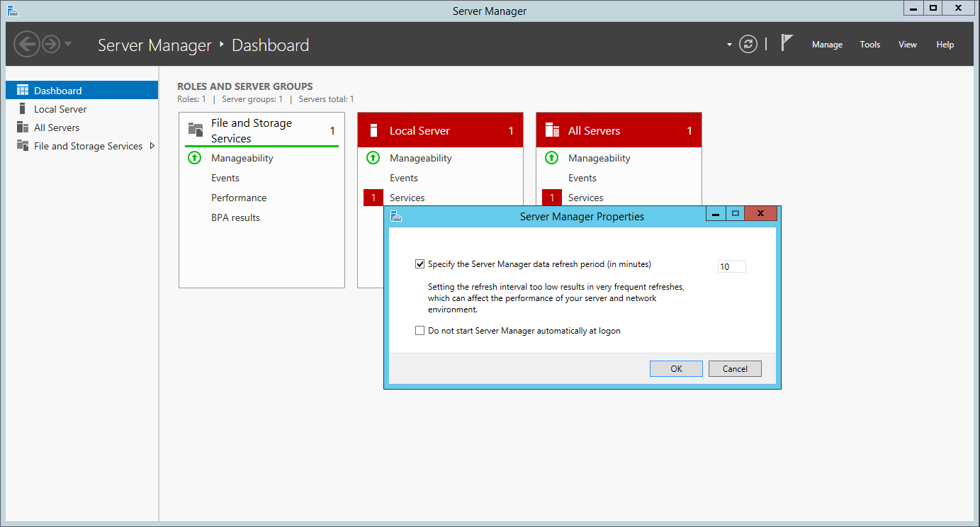The height and width of the screenshot is (527, 980).
Task: Select Dashboard in the sidebar
Action: point(81,91)
